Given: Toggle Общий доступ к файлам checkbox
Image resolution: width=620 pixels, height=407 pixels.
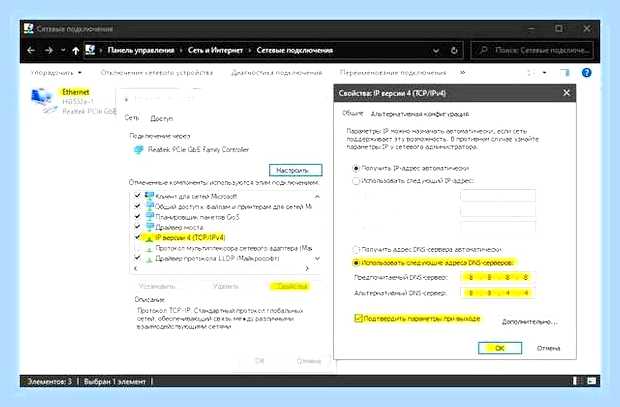Looking at the screenshot, I should tap(137, 206).
